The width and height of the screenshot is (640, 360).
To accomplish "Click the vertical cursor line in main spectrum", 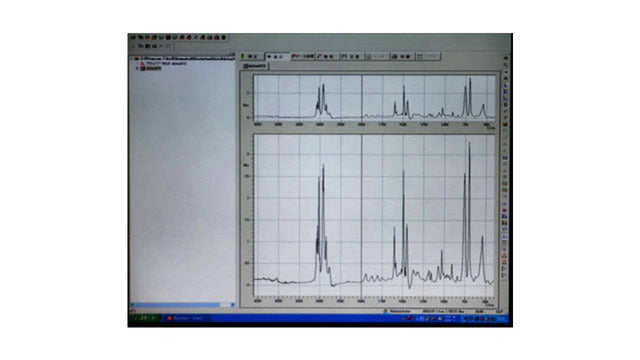I will [361, 216].
